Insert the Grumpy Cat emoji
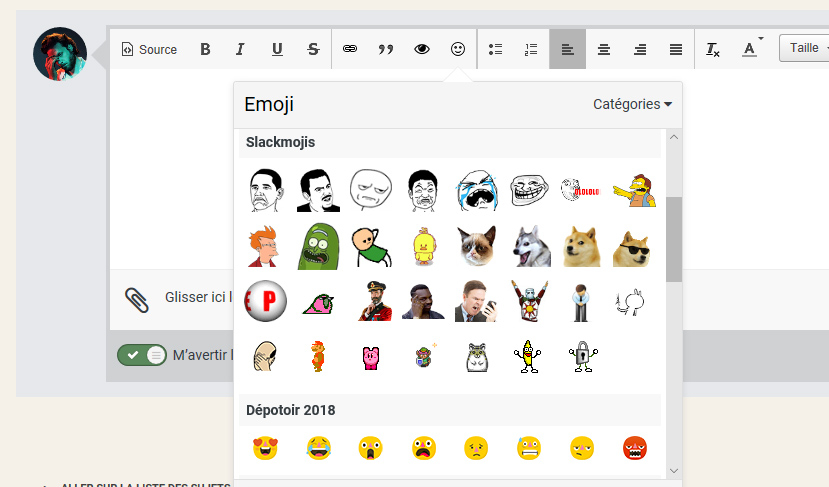The image size is (829, 487). (477, 246)
